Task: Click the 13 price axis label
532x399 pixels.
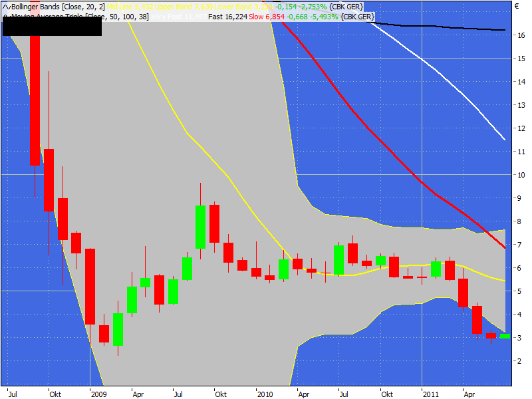Action: click(521, 105)
